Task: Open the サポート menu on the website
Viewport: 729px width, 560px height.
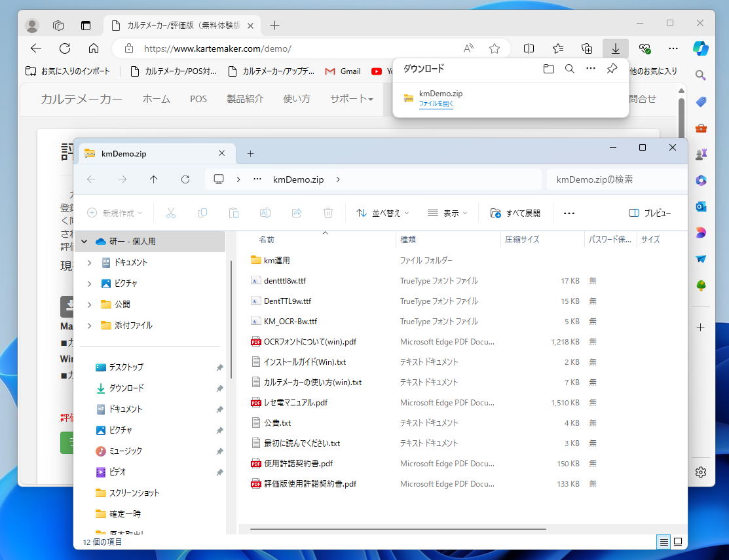Action: point(352,99)
